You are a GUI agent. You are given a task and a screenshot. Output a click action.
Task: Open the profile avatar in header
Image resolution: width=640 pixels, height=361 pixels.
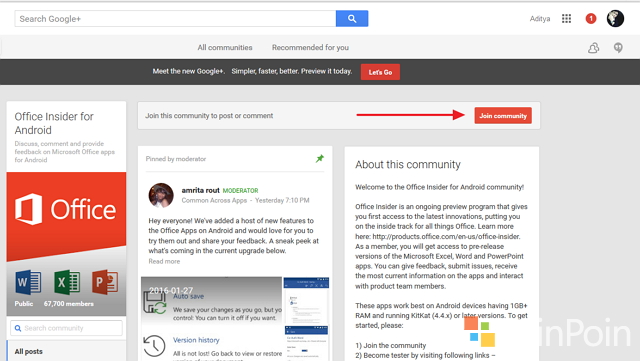615,18
